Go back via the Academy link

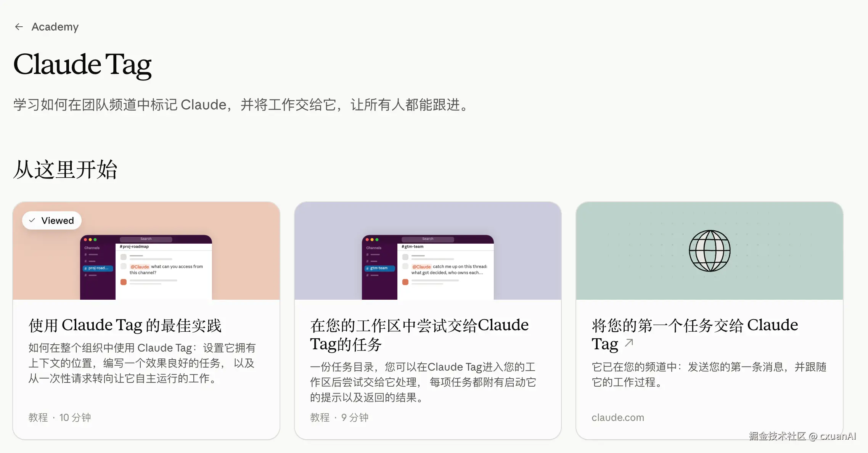[55, 27]
